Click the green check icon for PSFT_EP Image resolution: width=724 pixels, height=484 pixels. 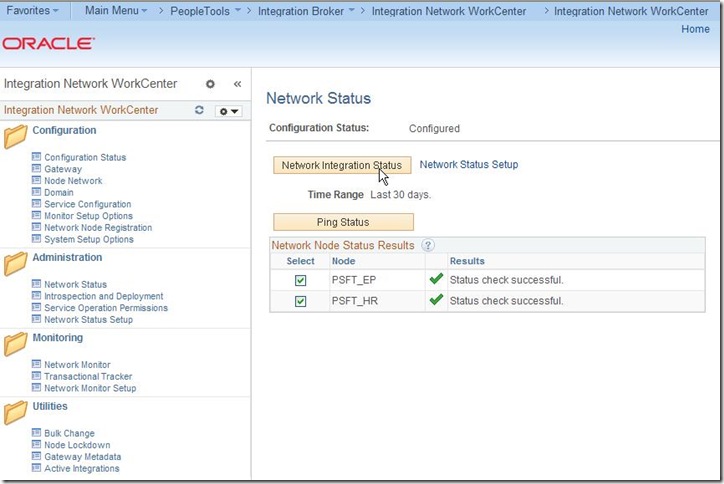436,278
